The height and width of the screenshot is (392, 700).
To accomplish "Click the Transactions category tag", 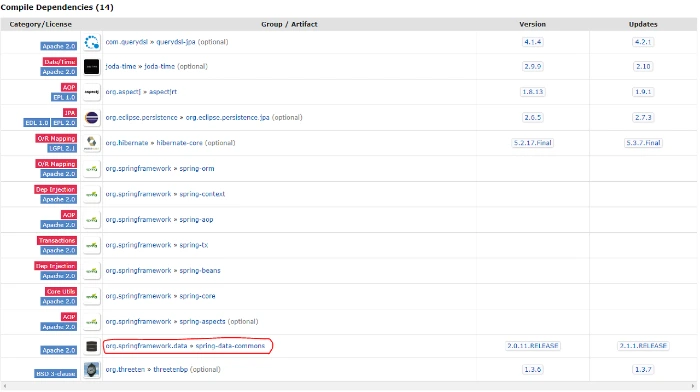I will point(57,241).
